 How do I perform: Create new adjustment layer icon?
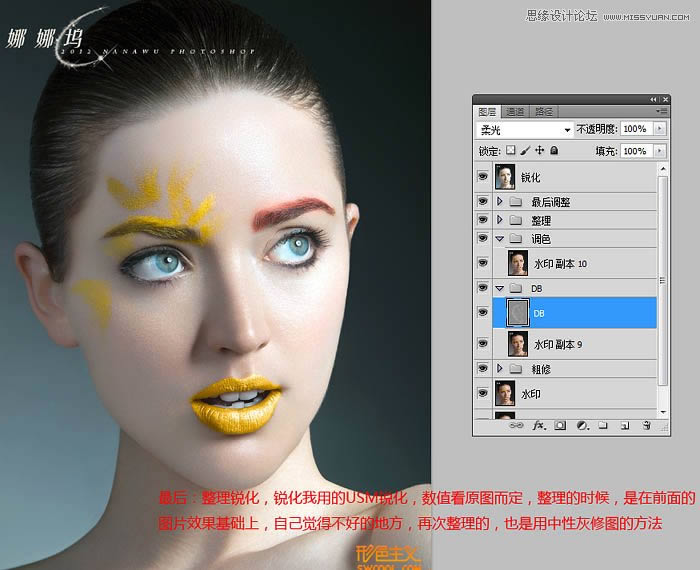581,425
